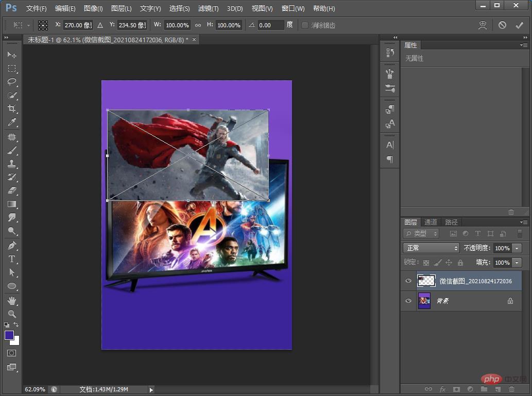The image size is (532, 396).
Task: Select the Smudge tool
Action: [11, 217]
